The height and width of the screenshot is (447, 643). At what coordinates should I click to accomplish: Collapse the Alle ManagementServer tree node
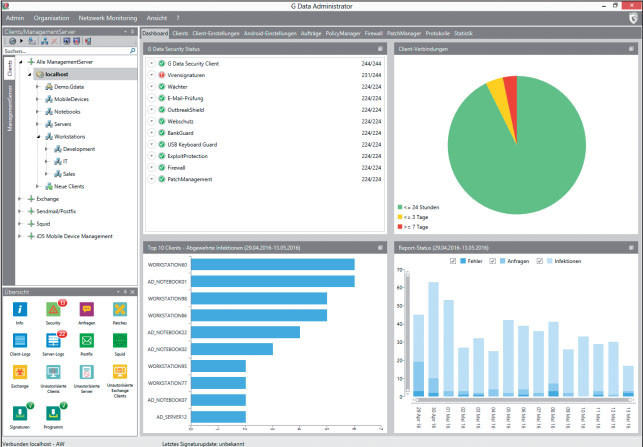[x=21, y=62]
